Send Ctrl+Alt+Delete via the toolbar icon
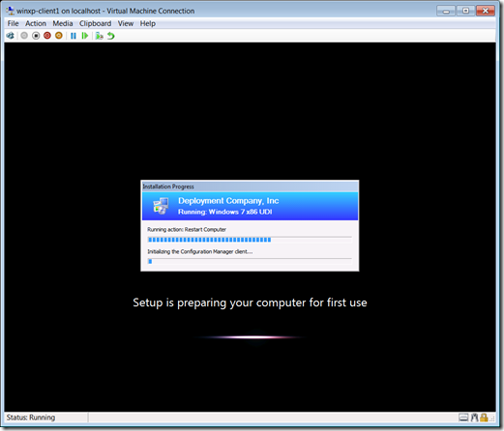Screen dimensions: 504x431 pyautogui.click(x=11, y=36)
